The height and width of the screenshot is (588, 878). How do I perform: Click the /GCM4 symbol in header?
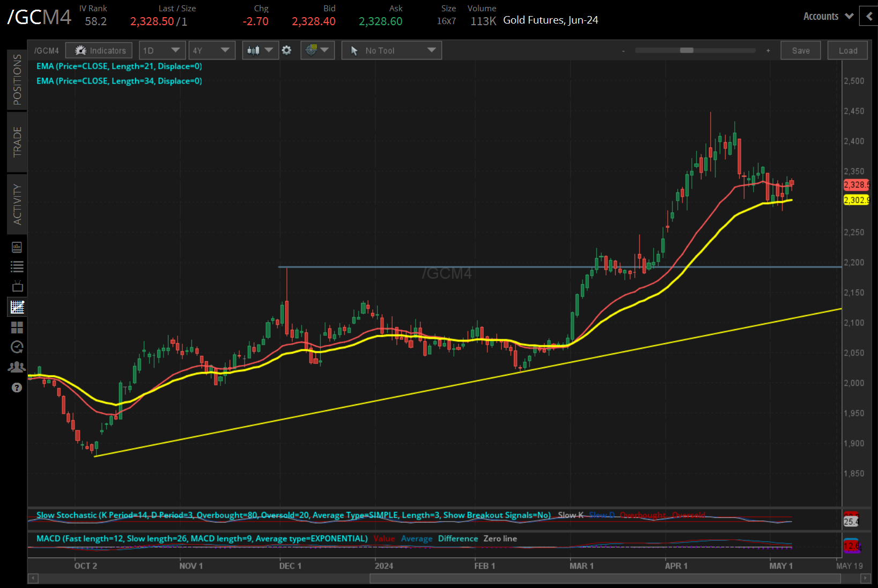[x=39, y=17]
